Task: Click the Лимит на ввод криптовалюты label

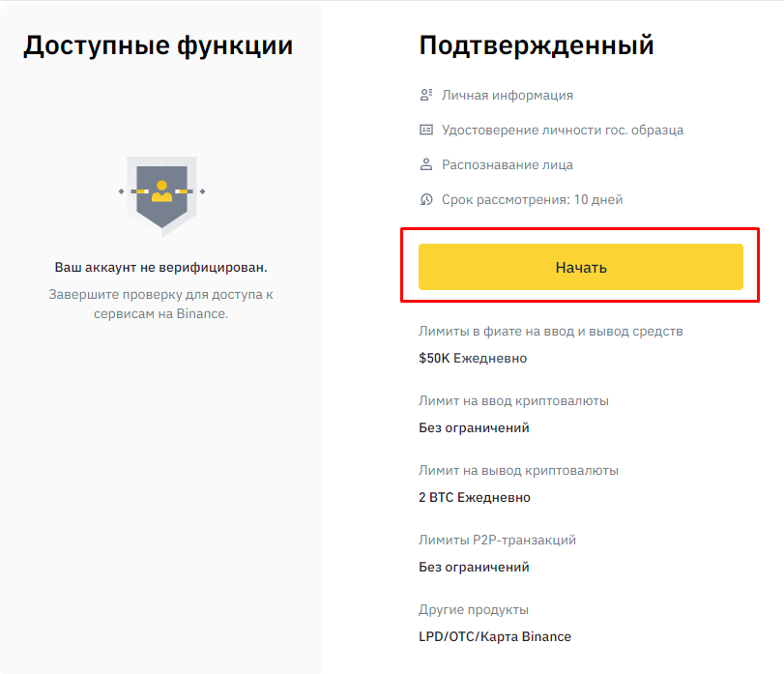Action: point(513,400)
